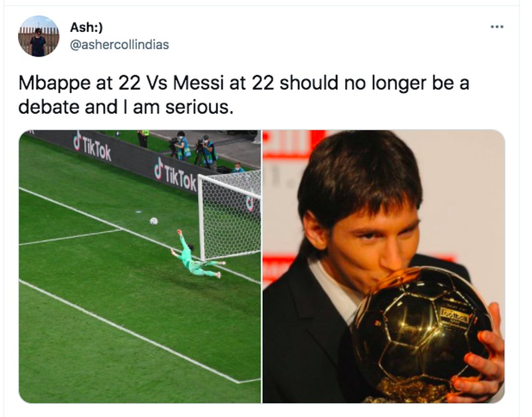Select "debate and I am serious." line
Viewport: 532px width, 417px height.
coord(126,106)
